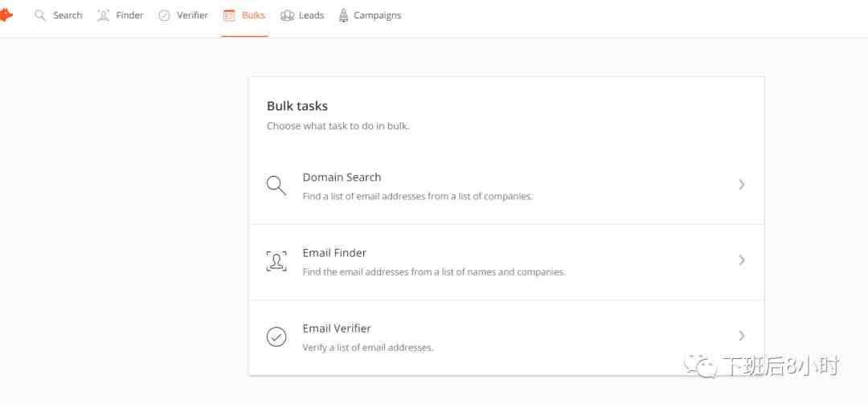This screenshot has width=868, height=404.
Task: Click the Bulks list icon in navbar
Action: click(229, 15)
